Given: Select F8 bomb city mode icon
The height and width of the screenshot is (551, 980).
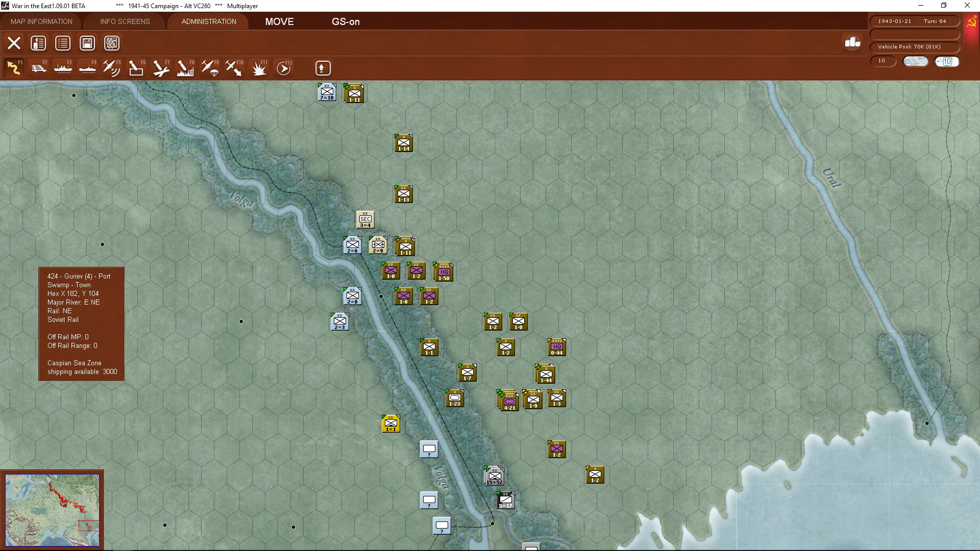Looking at the screenshot, I should click(x=185, y=68).
